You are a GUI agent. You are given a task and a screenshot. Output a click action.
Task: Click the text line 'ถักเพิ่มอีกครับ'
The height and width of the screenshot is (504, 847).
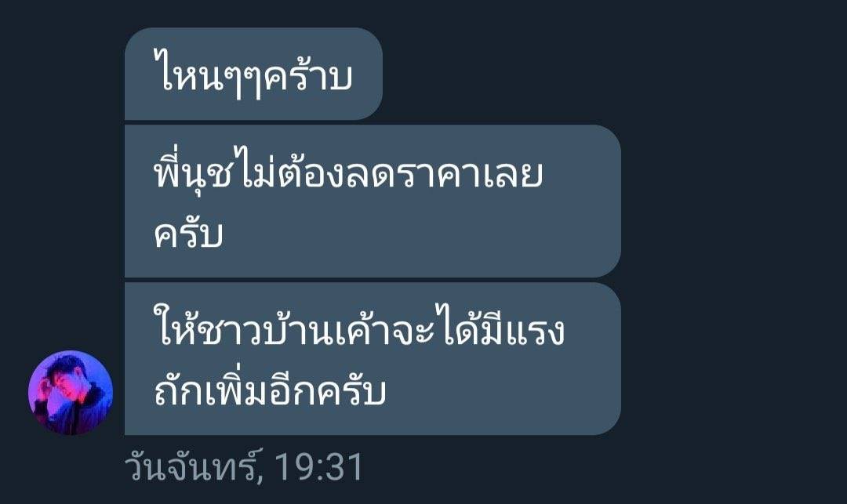[271, 390]
